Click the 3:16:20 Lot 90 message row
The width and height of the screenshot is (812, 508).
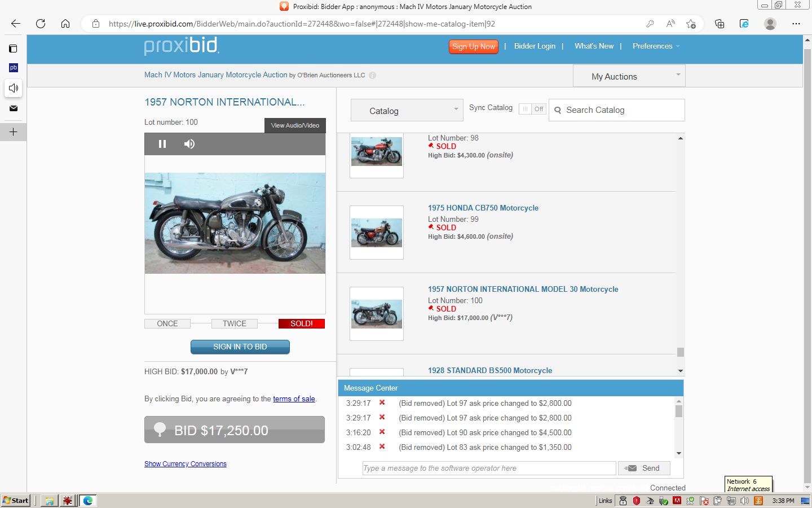click(x=506, y=432)
